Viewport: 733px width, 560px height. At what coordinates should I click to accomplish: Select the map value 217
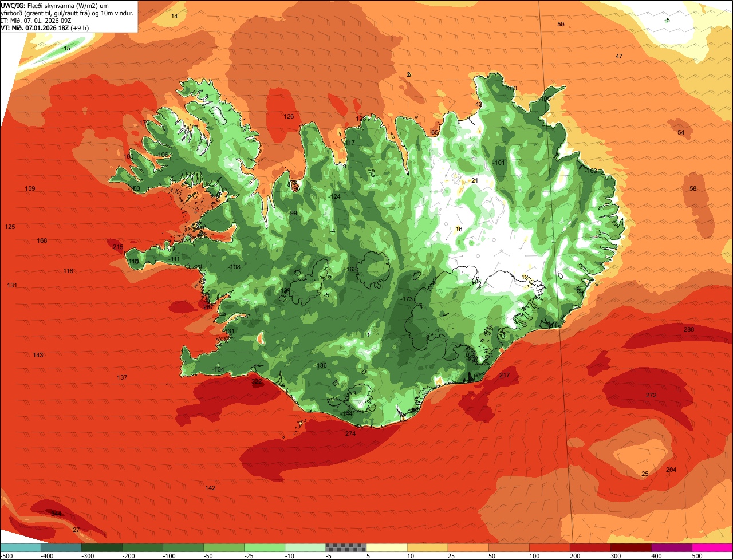click(x=504, y=376)
